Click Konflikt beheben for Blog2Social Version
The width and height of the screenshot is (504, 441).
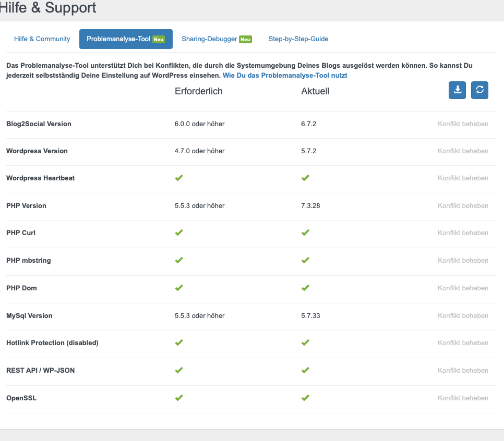click(463, 124)
